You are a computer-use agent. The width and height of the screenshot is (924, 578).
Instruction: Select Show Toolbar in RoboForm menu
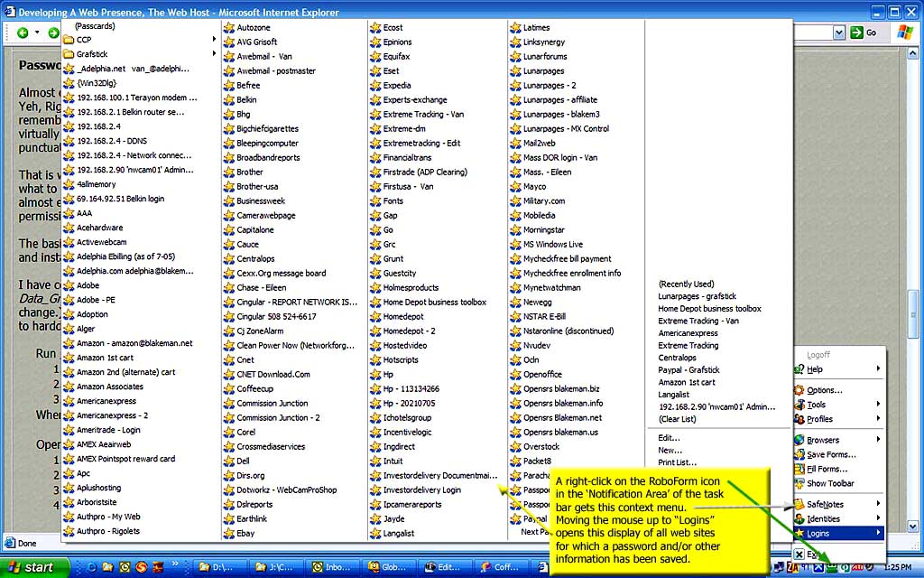830,483
